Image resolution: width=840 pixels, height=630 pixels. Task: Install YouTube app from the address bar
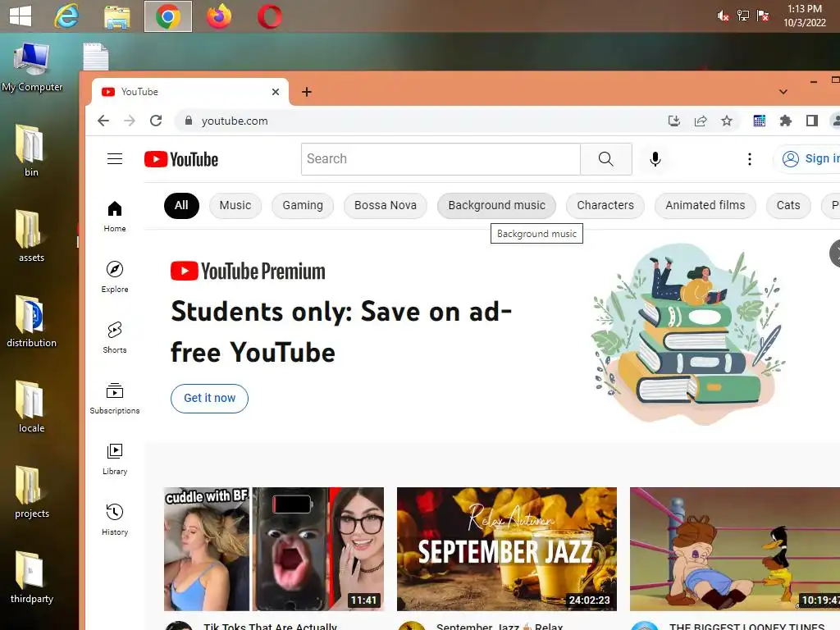pyautogui.click(x=674, y=121)
